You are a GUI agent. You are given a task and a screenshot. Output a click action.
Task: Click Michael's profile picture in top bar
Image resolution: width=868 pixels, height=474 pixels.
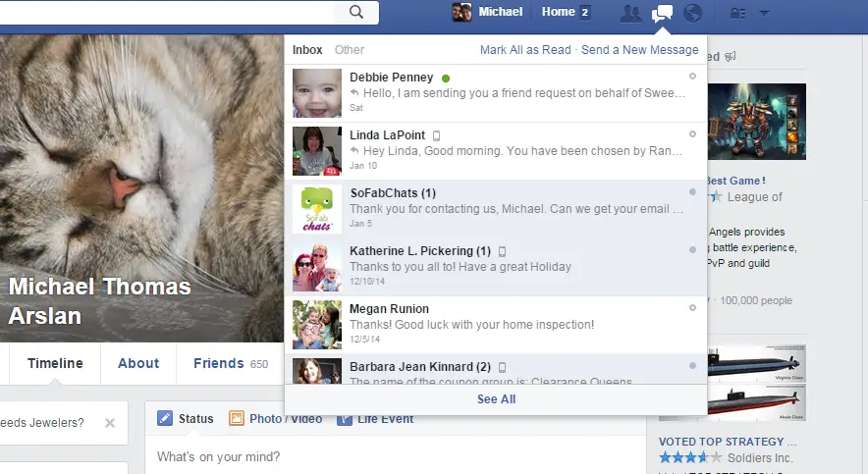[461, 12]
